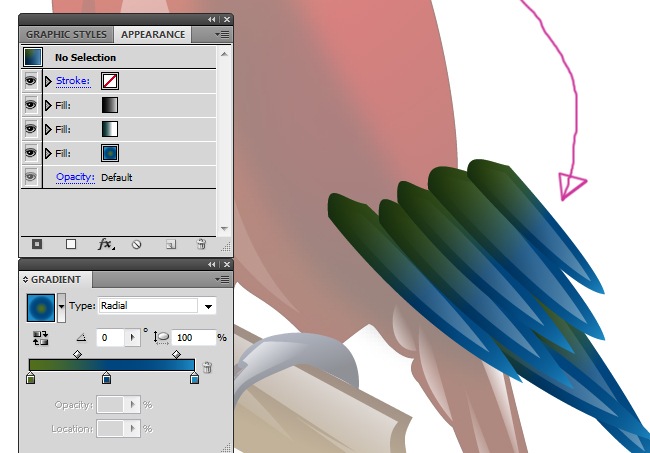Select the right light-blue gradient stop
Screen dimensions: 650x453
click(194, 378)
